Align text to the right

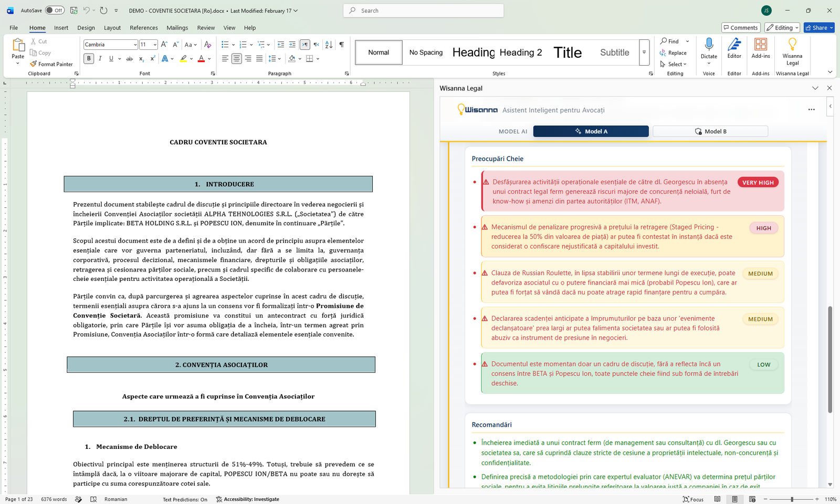pyautogui.click(x=248, y=59)
